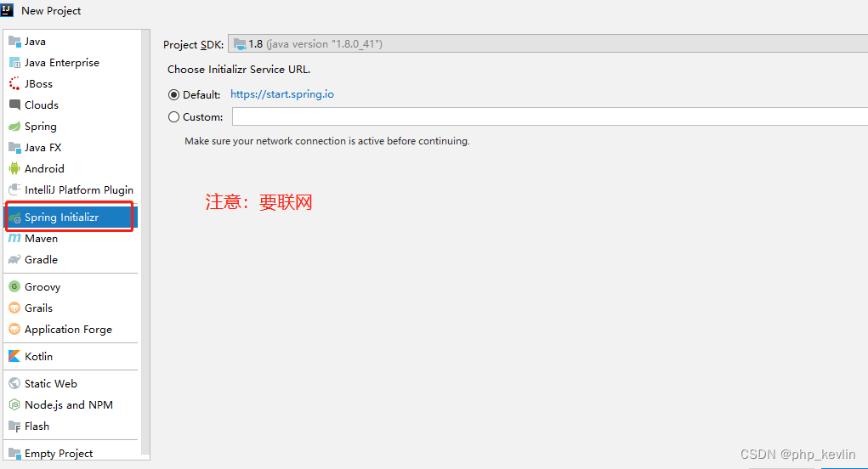Select 'Application Forge' entry
This screenshot has height=469, width=868.
71,329
